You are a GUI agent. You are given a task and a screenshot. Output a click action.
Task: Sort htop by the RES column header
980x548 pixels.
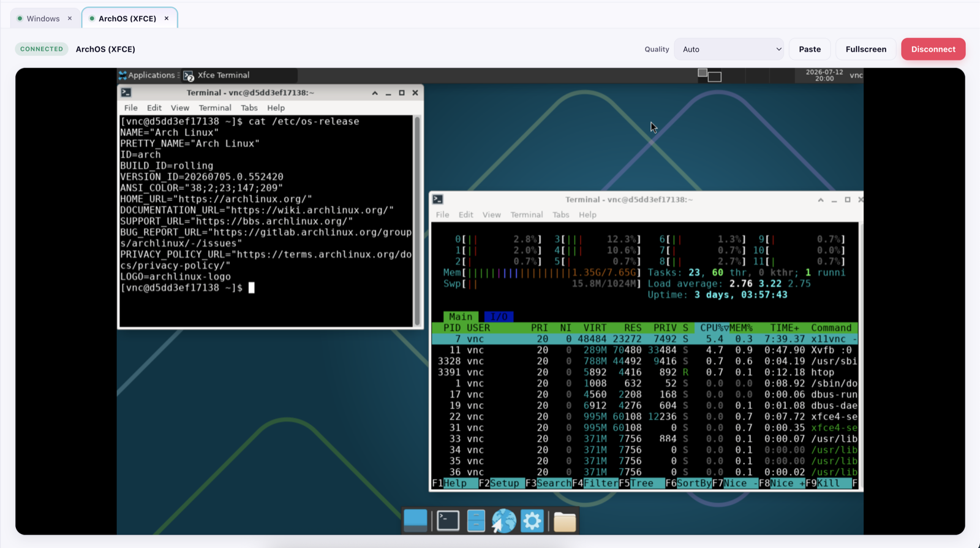[633, 328]
